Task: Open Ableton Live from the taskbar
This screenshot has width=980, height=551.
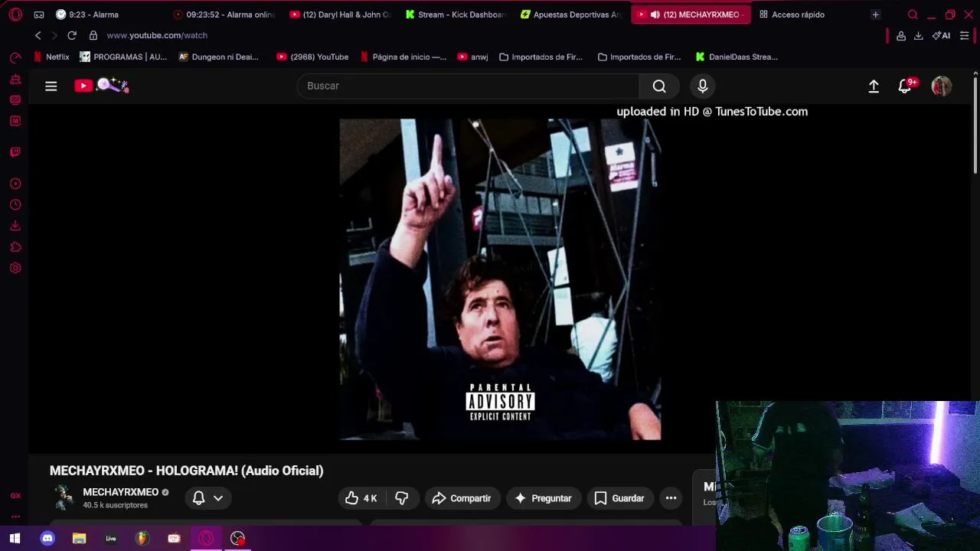Action: (111, 539)
